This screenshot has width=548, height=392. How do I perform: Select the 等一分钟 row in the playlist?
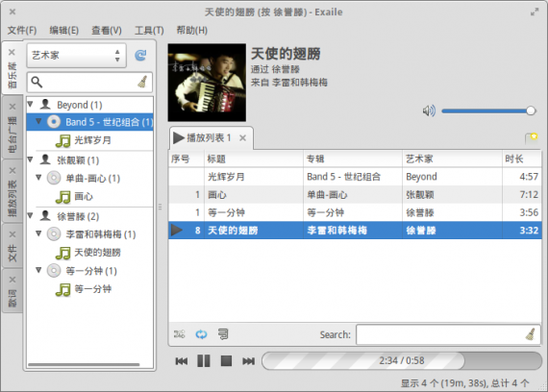pyautogui.click(x=355, y=212)
